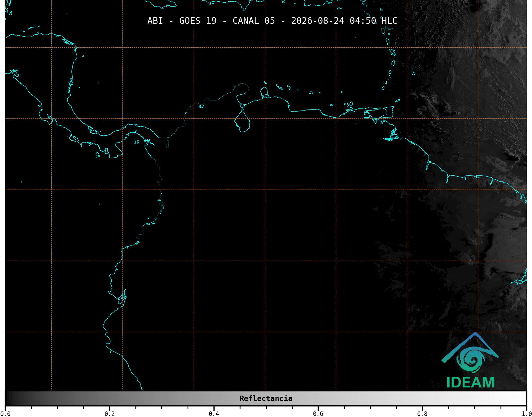Click the timestamp '2026-08-24 04:50 HLC'
This screenshot has width=532, height=417.
pyautogui.click(x=344, y=21)
